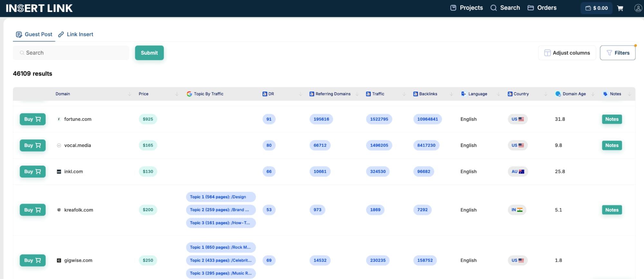This screenshot has height=279, width=644.
Task: Click the $925 price for fortune.com
Action: pos(148,119)
